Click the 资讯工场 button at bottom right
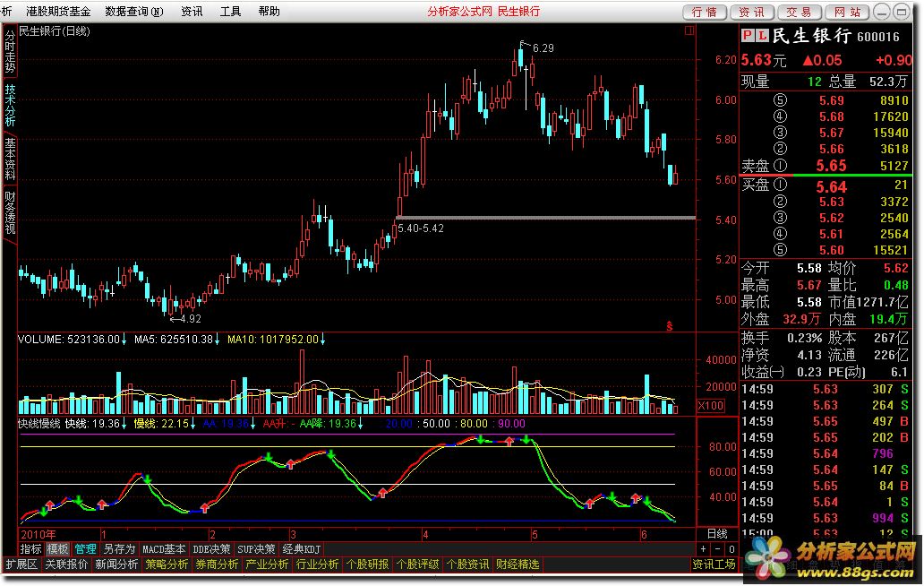This screenshot has height=586, width=924. point(714,564)
